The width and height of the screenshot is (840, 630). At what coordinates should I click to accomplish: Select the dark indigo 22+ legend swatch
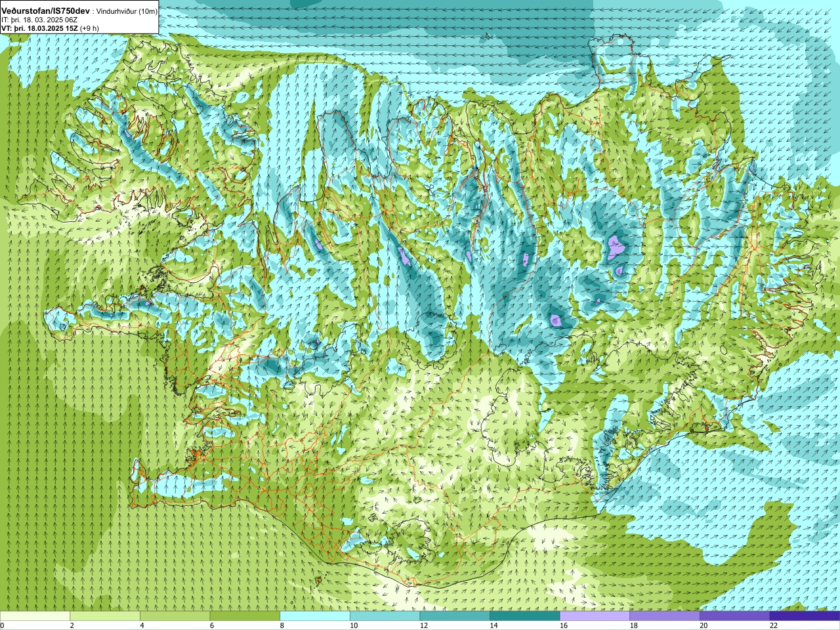(x=805, y=616)
